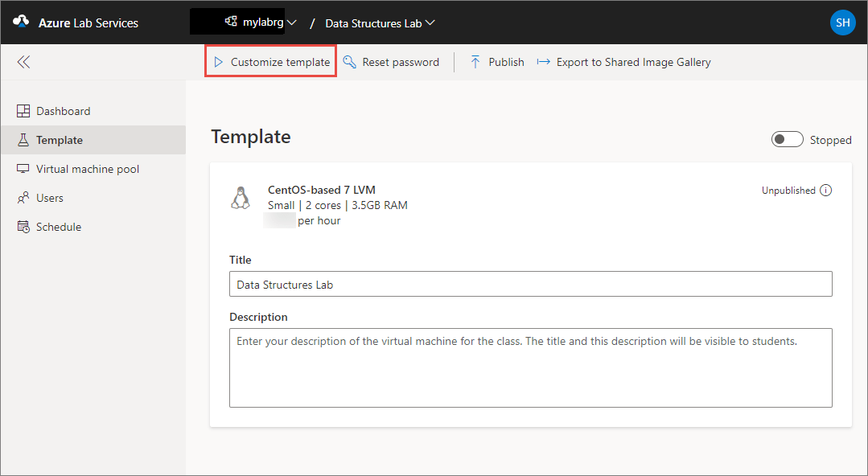Image resolution: width=868 pixels, height=476 pixels.
Task: Click the Linux penguin image icon
Action: [x=241, y=196]
